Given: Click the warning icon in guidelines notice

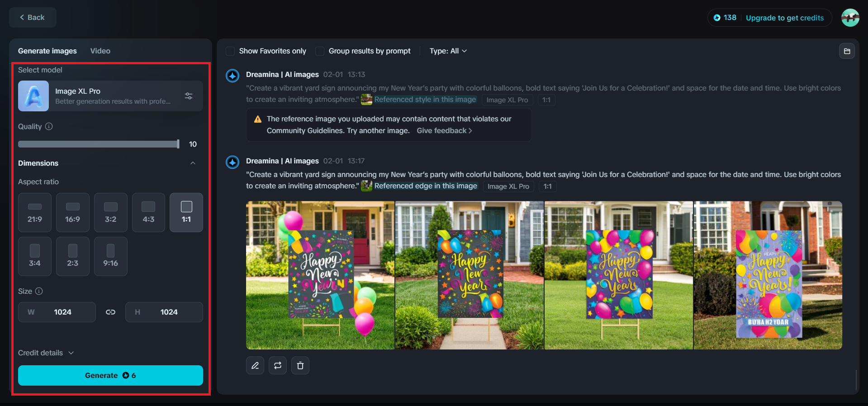Looking at the screenshot, I should click(x=258, y=119).
